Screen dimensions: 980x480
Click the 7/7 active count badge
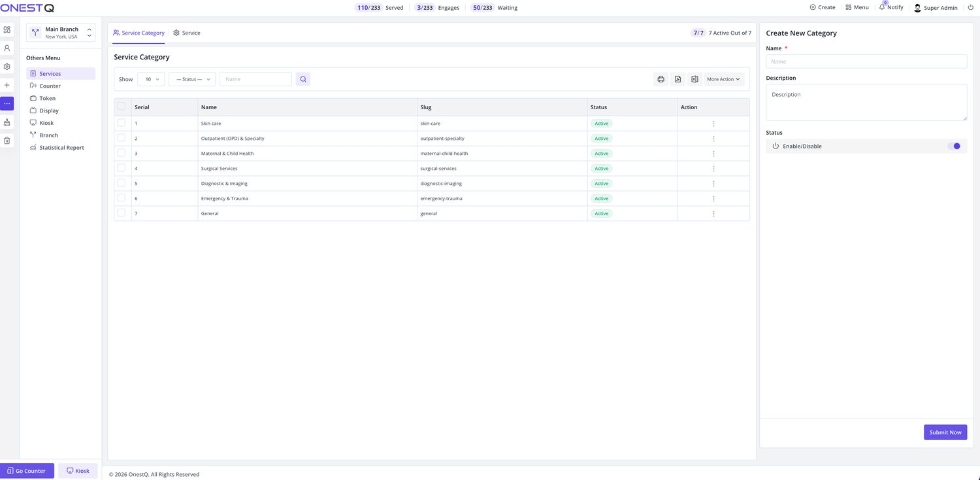pyautogui.click(x=698, y=33)
